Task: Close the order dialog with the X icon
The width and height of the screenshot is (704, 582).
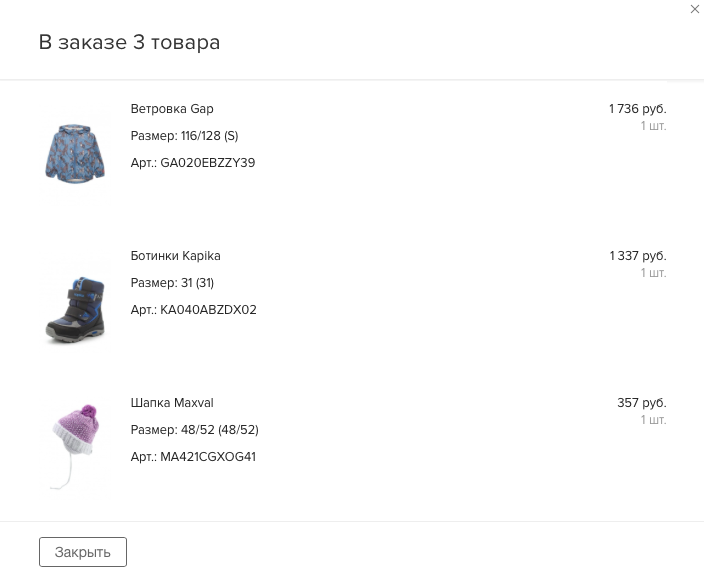Action: pyautogui.click(x=695, y=10)
